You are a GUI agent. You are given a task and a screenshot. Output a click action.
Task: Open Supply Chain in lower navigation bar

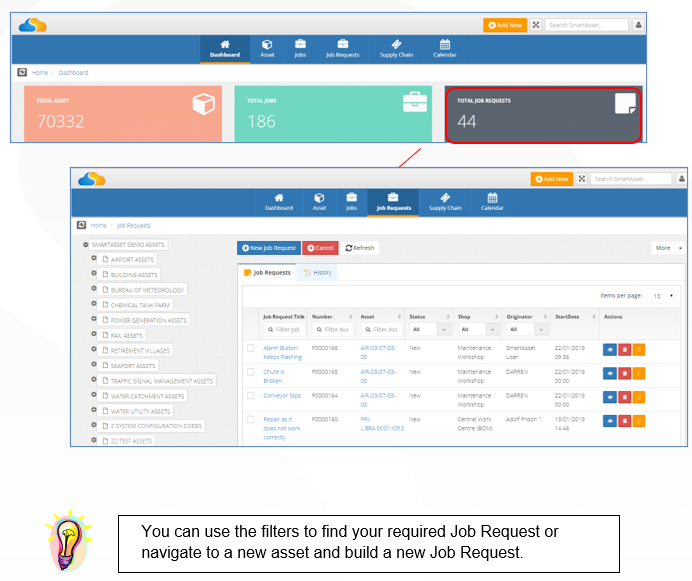[445, 202]
